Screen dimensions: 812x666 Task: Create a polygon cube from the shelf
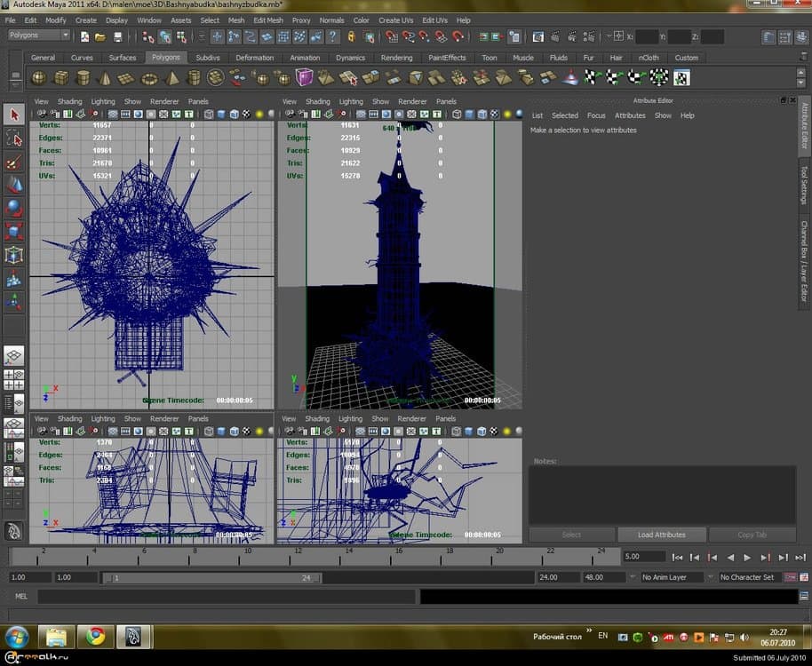[62, 78]
